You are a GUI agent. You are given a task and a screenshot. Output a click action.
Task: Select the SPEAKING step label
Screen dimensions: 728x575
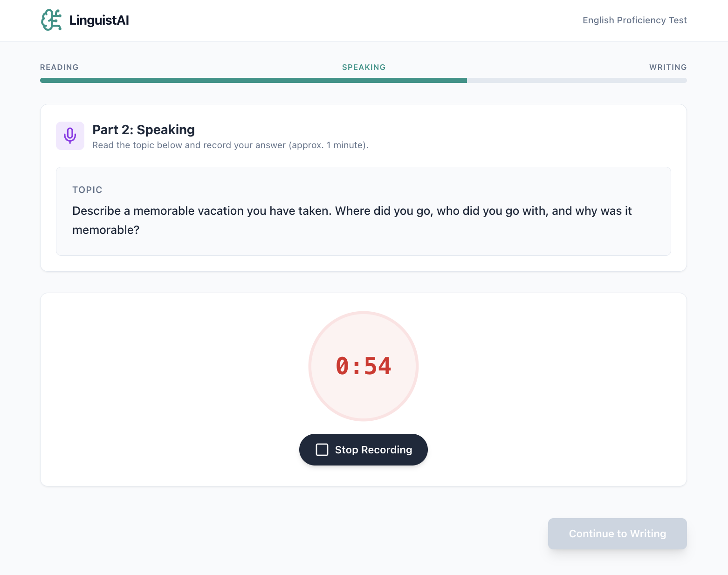click(x=364, y=67)
